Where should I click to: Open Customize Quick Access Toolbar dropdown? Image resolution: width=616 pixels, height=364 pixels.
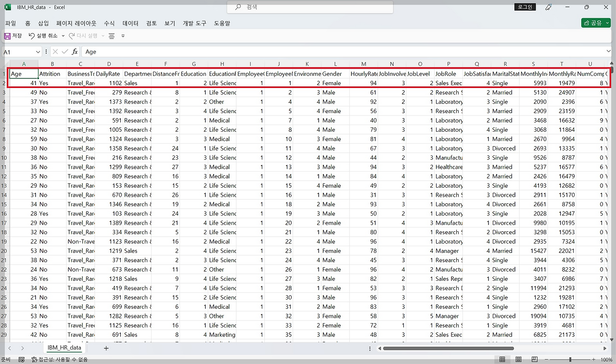[123, 36]
